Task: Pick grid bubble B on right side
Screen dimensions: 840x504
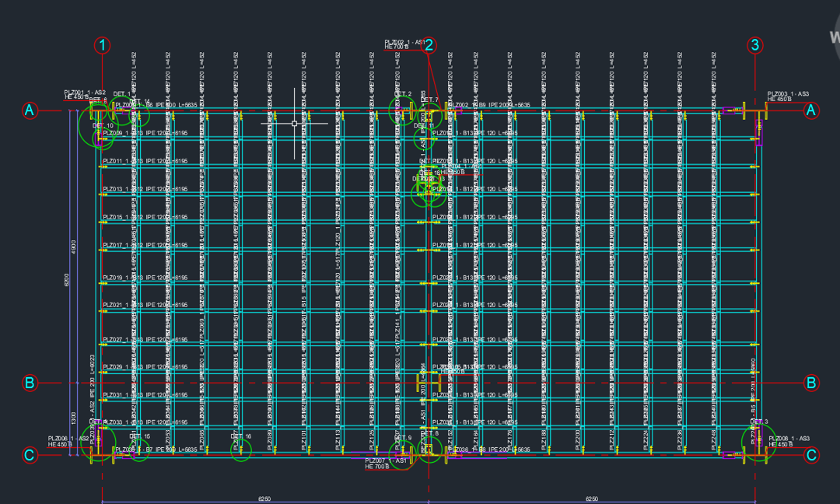Action: click(811, 383)
